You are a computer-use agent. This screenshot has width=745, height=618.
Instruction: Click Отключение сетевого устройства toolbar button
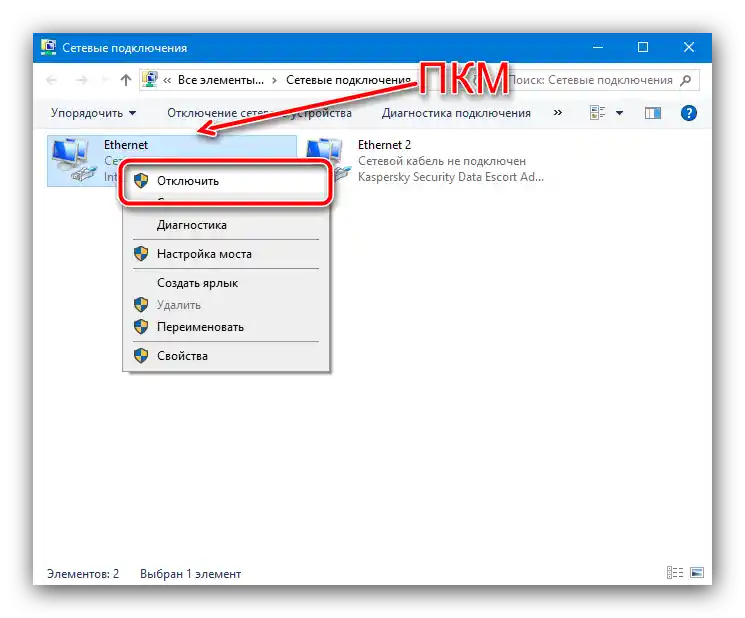click(259, 113)
